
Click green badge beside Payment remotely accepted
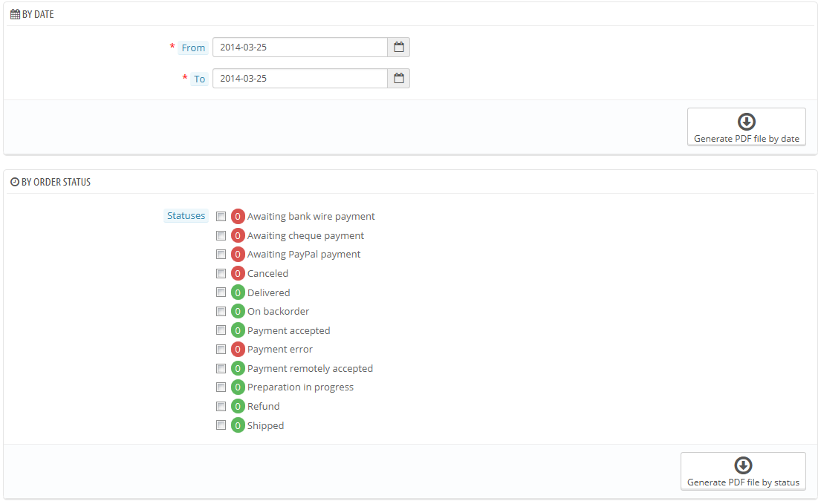pos(238,369)
